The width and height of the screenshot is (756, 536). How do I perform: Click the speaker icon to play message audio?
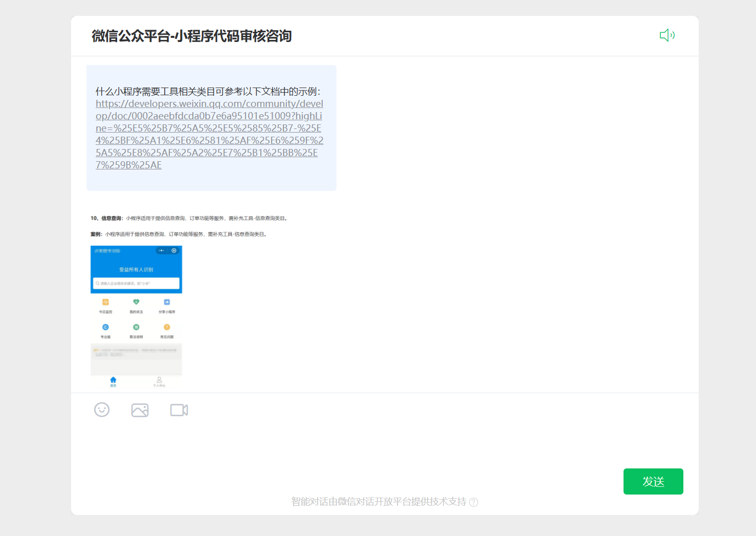tap(667, 35)
